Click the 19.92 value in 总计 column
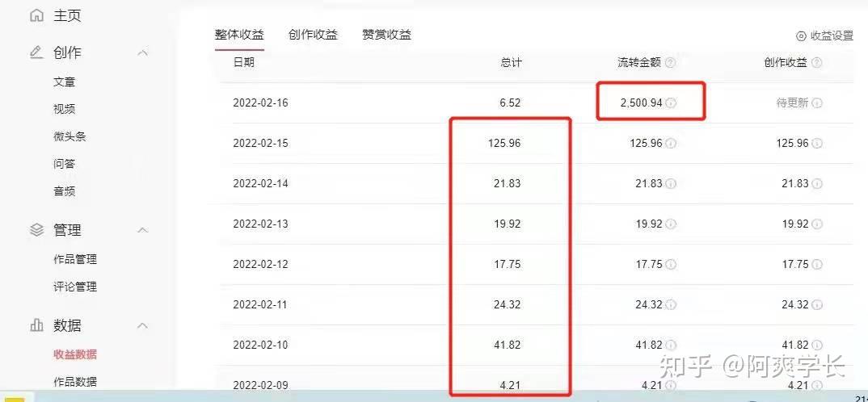This screenshot has height=402, width=868. [x=507, y=224]
